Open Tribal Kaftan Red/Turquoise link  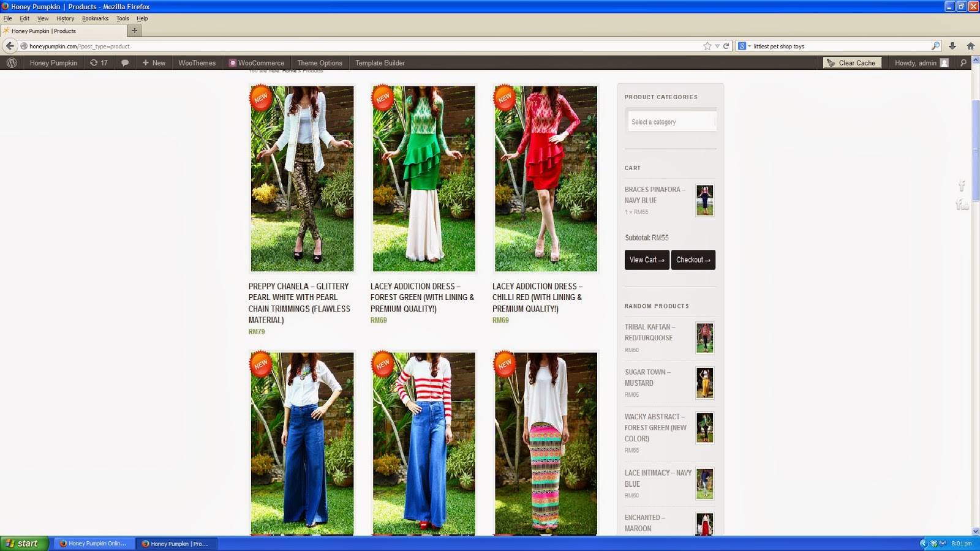click(x=649, y=332)
